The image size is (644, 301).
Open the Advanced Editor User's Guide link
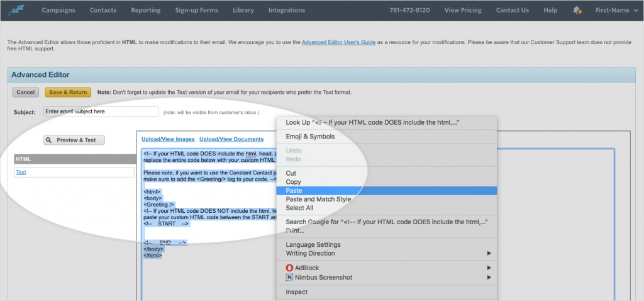pos(338,42)
